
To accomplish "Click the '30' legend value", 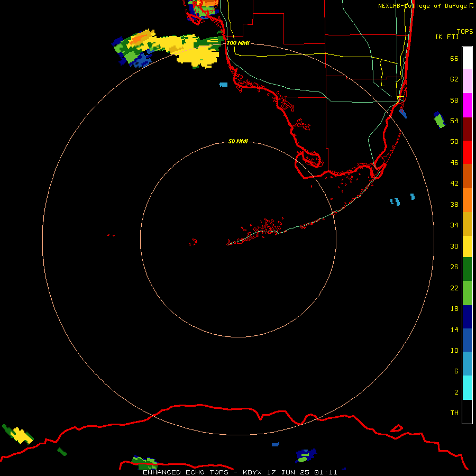I will click(x=454, y=246).
